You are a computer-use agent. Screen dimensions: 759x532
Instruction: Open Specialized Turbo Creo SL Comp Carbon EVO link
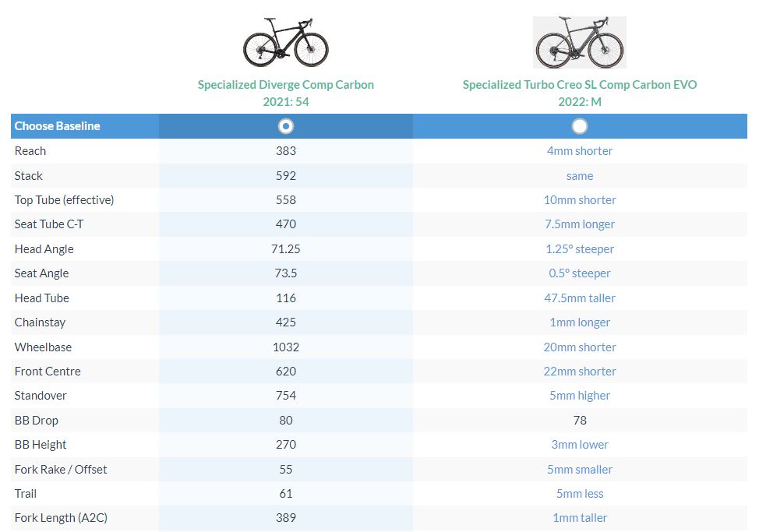pos(579,85)
